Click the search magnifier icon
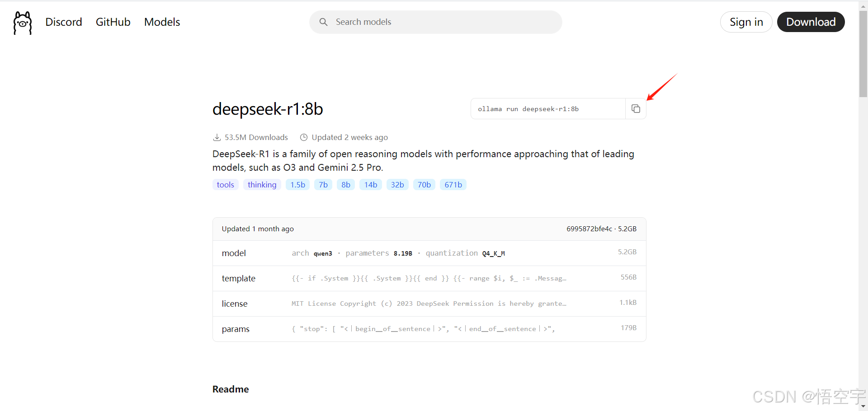This screenshot has width=868, height=411. [x=323, y=22]
